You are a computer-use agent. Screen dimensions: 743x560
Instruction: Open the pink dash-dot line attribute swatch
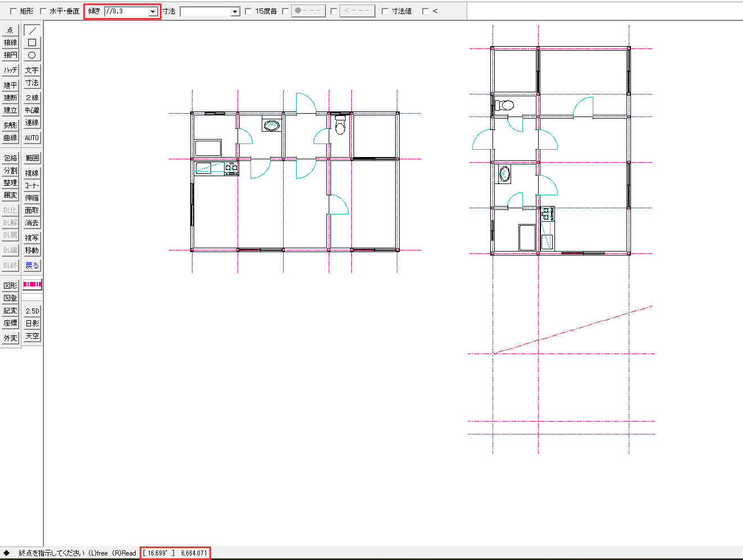(x=32, y=285)
